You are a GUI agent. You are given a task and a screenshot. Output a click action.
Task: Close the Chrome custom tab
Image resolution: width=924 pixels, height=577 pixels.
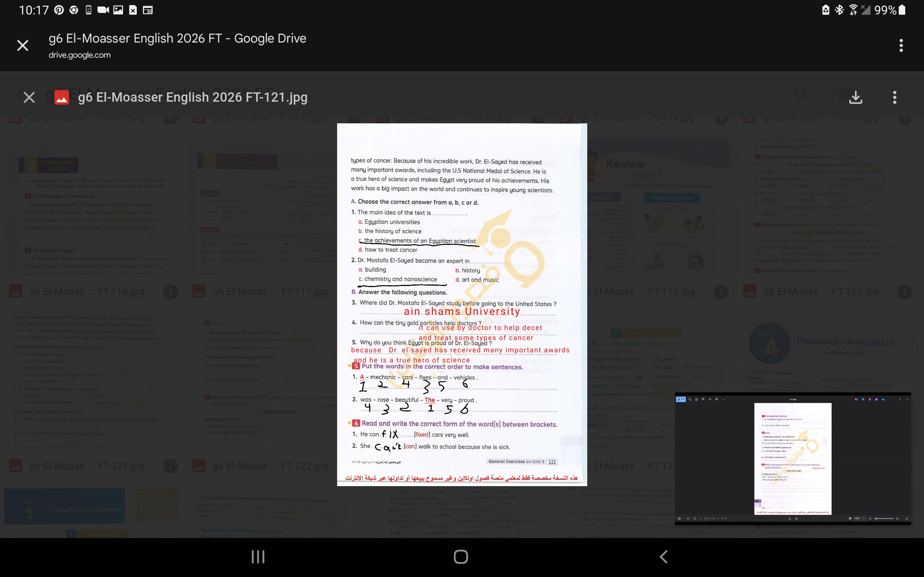(x=23, y=46)
